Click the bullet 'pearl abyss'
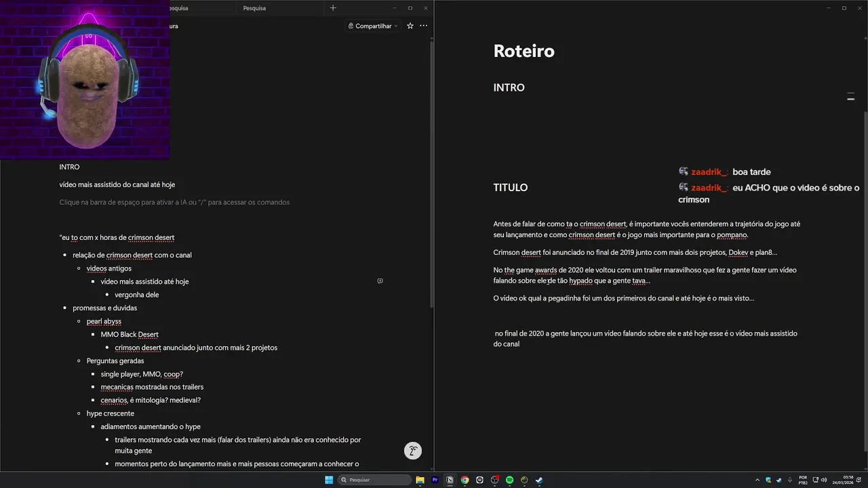The image size is (868, 488). click(104, 321)
